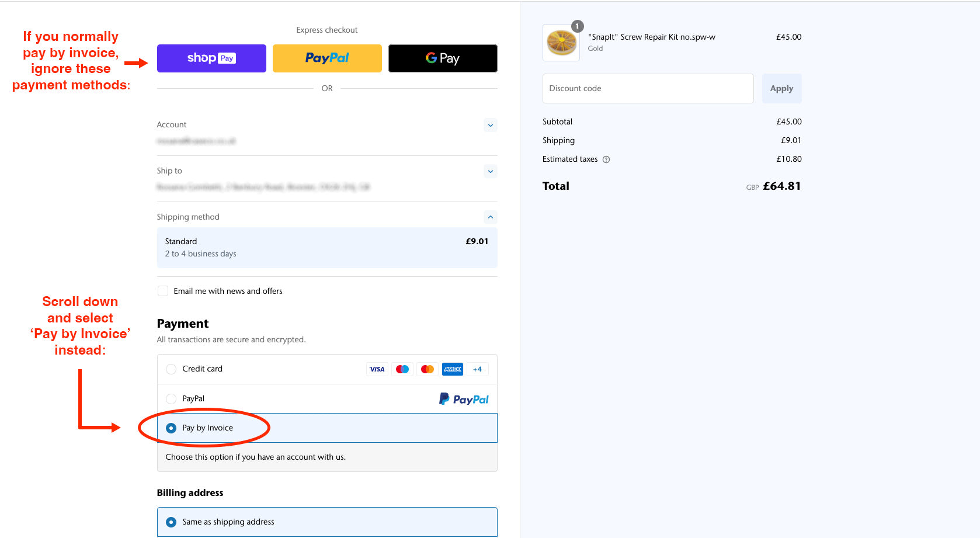Click the Discount code input field
This screenshot has height=538, width=980.
(648, 89)
